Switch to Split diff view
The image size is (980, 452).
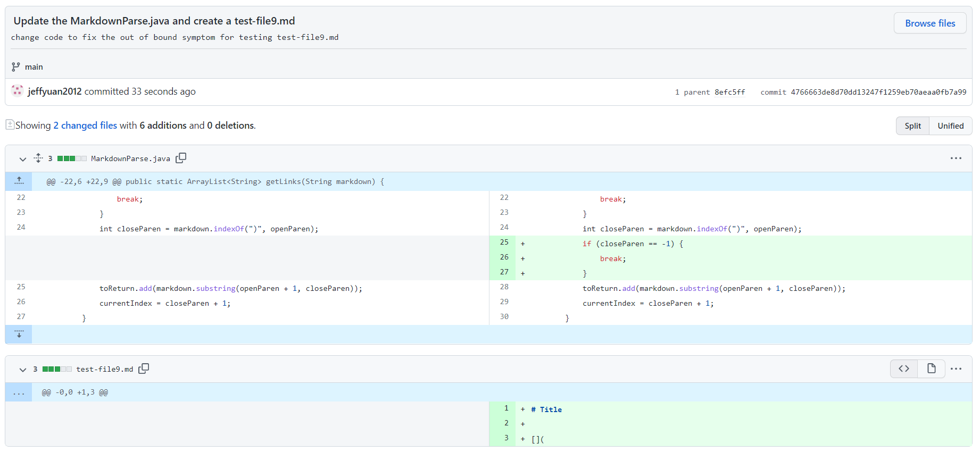tap(912, 126)
